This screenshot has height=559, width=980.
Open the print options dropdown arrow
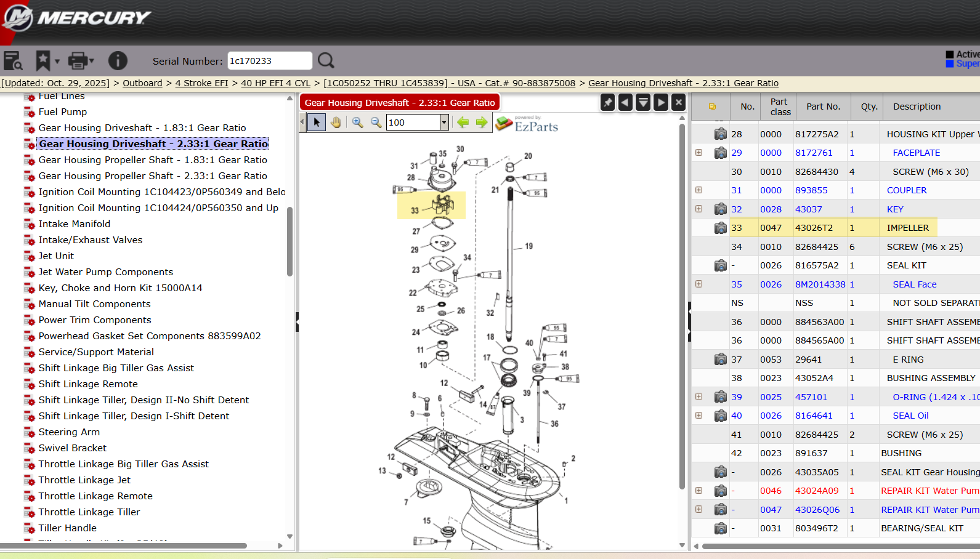pos(92,61)
